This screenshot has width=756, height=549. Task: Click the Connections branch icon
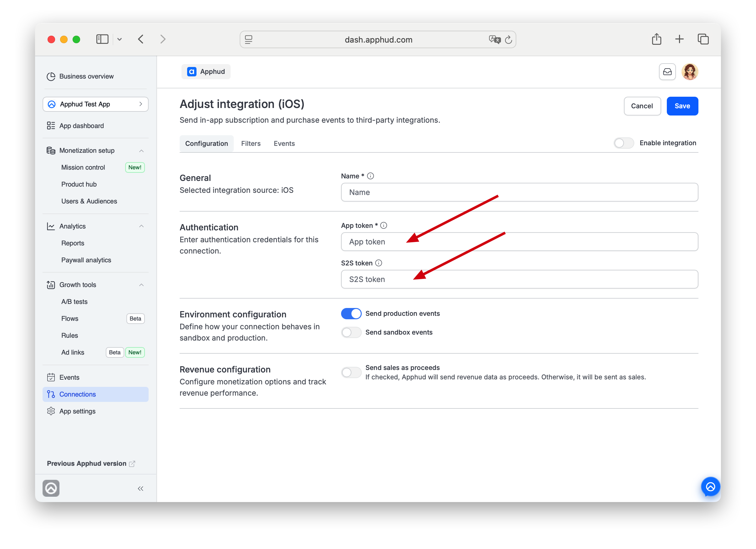click(51, 394)
